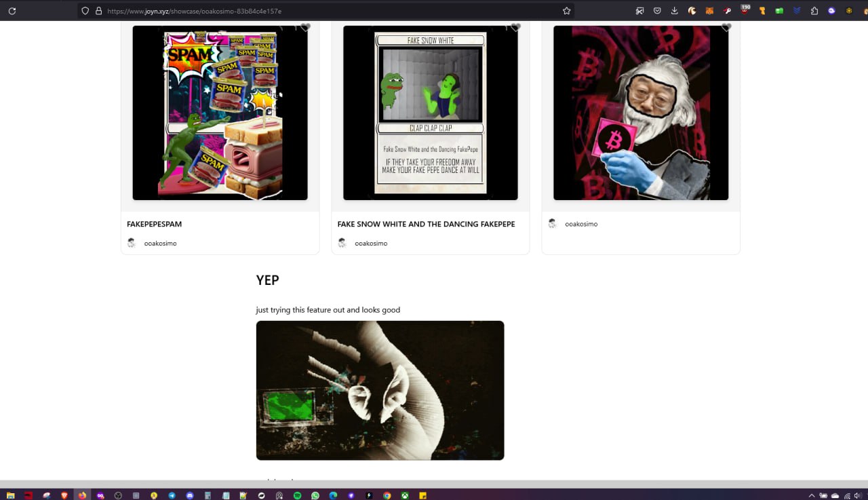Viewport: 868px width, 500px height.
Task: Click the FAKEPEPESPAM title
Action: click(155, 224)
